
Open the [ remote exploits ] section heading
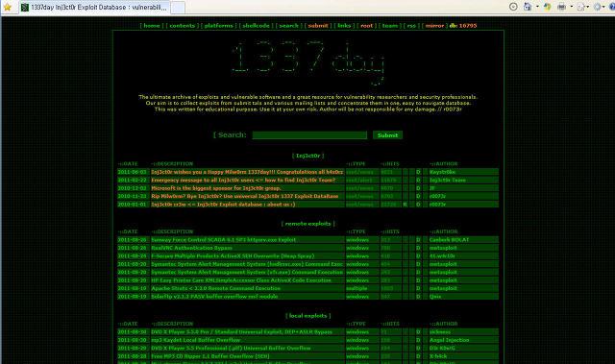307,224
